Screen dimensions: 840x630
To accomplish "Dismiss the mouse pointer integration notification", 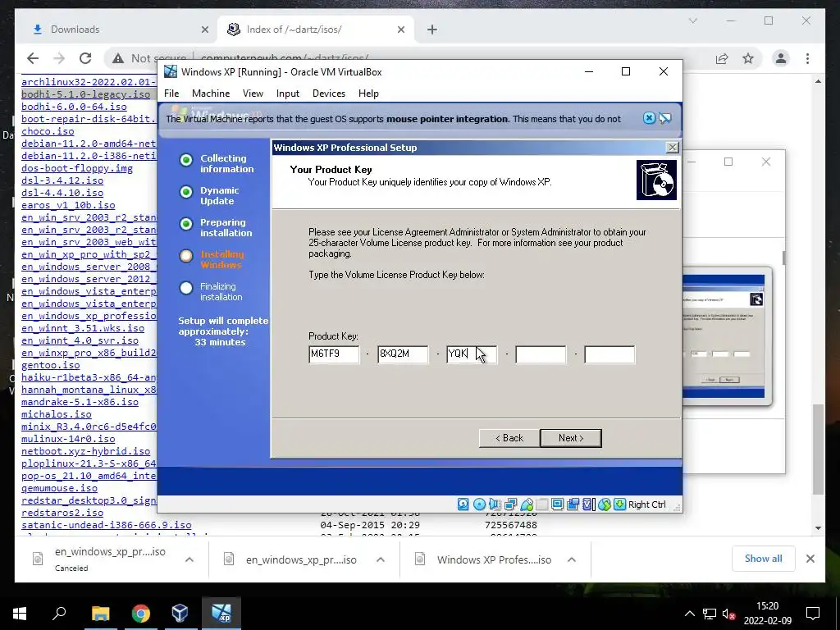I will pos(649,118).
